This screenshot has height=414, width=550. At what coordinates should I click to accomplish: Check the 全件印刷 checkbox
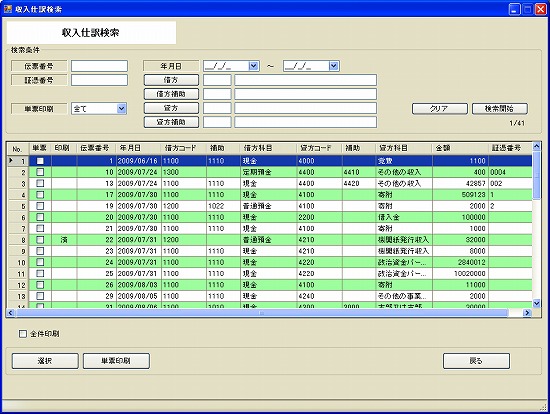[x=23, y=334]
